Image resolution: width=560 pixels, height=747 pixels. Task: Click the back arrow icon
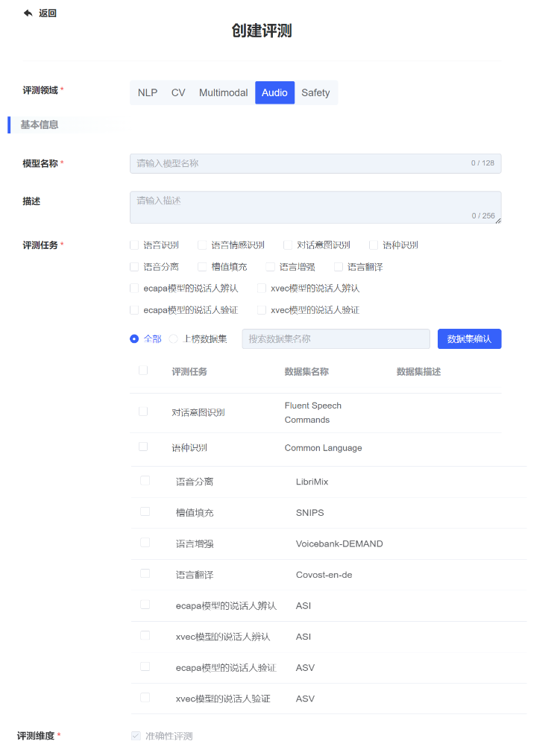28,13
